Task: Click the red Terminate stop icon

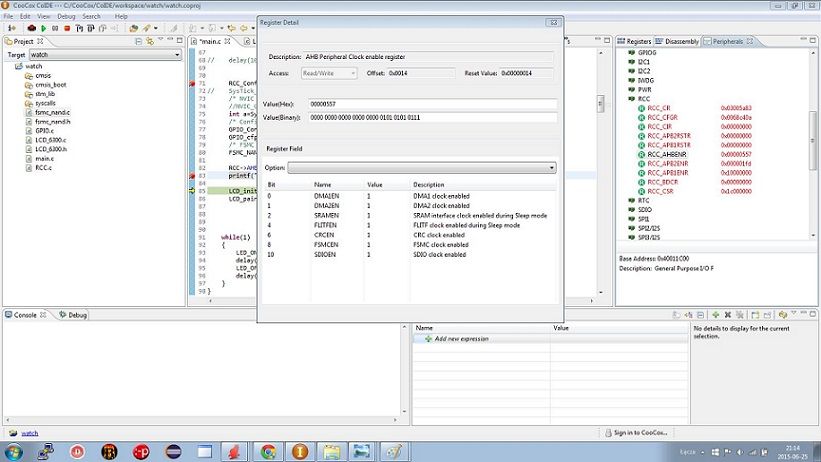Action: pyautogui.click(x=67, y=28)
